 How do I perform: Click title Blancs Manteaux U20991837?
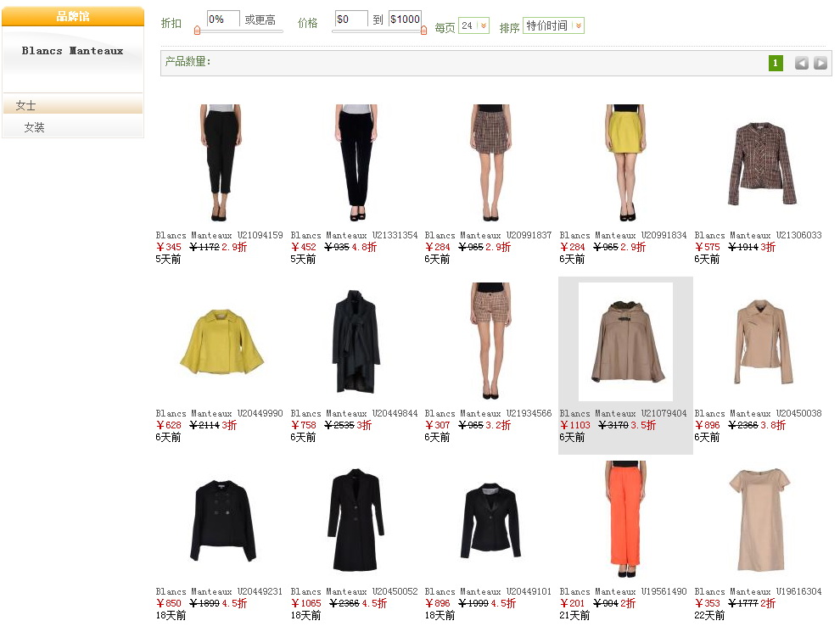[x=488, y=235]
